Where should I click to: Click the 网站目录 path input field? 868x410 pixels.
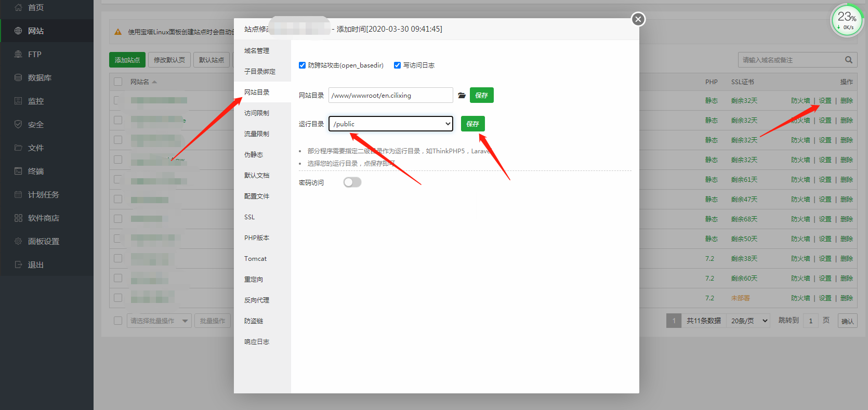tap(390, 96)
